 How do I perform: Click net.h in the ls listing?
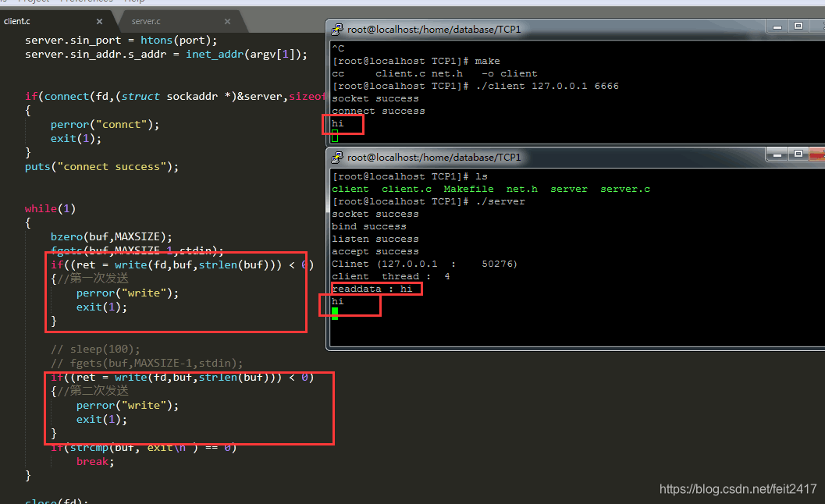tap(522, 190)
